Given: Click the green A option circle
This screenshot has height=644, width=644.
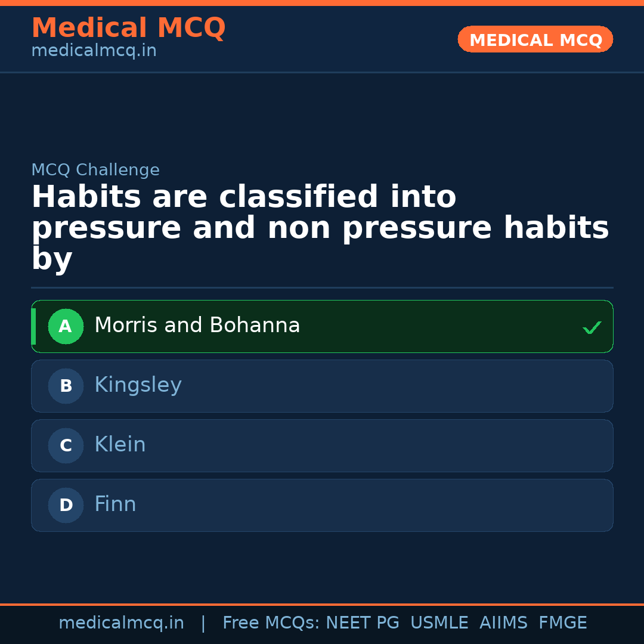Looking at the screenshot, I should point(66,326).
